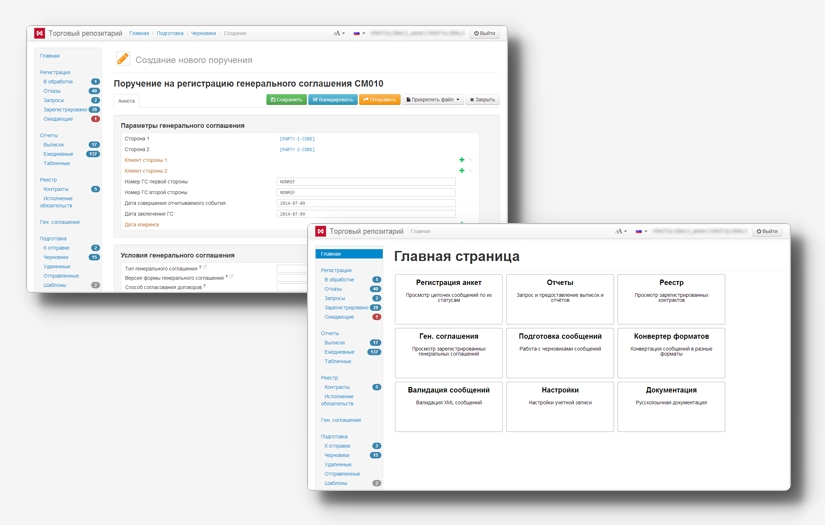Viewport: 825px width, 525px height.
Task: Click the Черновики breadcrumb link
Action: (203, 33)
